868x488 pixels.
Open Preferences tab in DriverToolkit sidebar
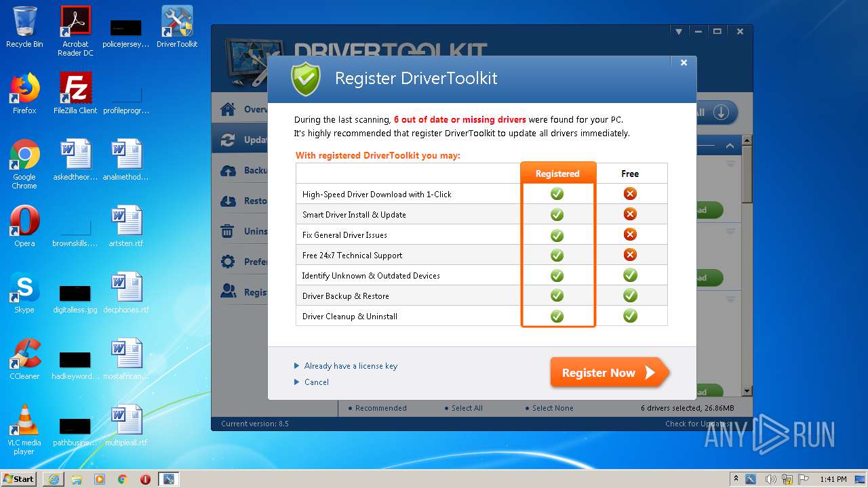[240, 262]
